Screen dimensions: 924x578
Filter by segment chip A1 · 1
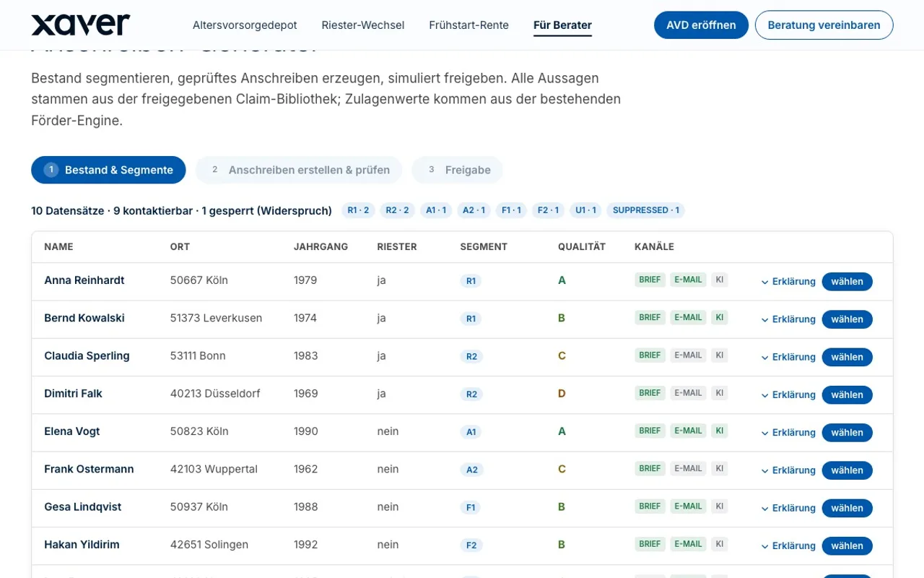tap(436, 210)
